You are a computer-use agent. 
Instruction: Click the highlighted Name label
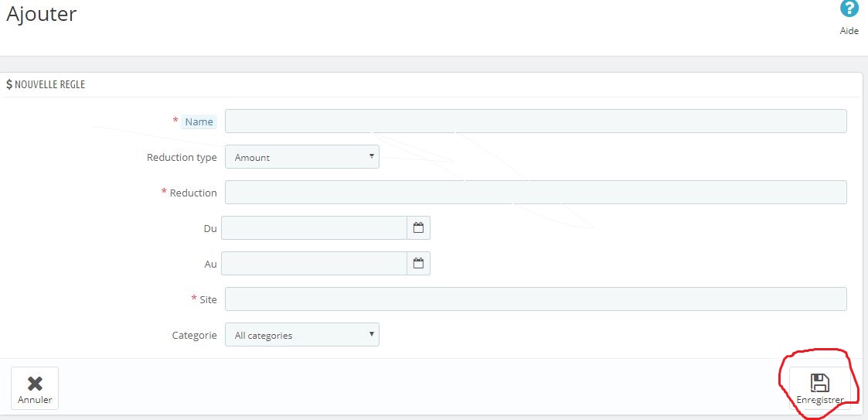[199, 122]
